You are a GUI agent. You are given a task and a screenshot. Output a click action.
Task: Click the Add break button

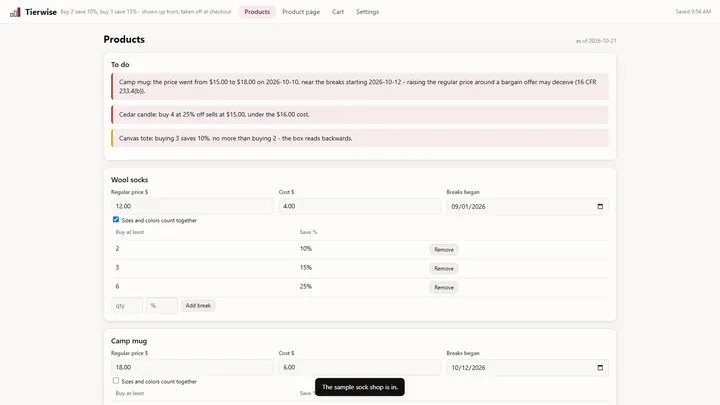click(198, 305)
